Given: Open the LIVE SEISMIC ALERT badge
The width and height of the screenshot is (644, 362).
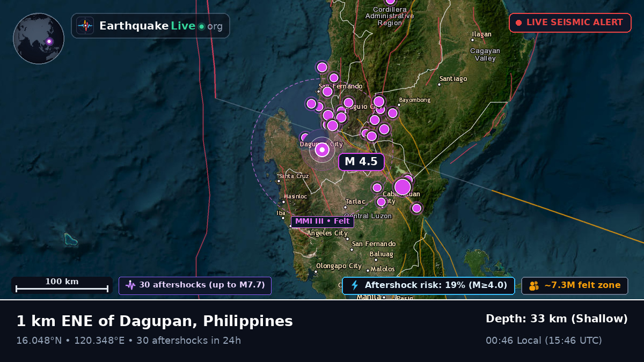Looking at the screenshot, I should tap(570, 23).
